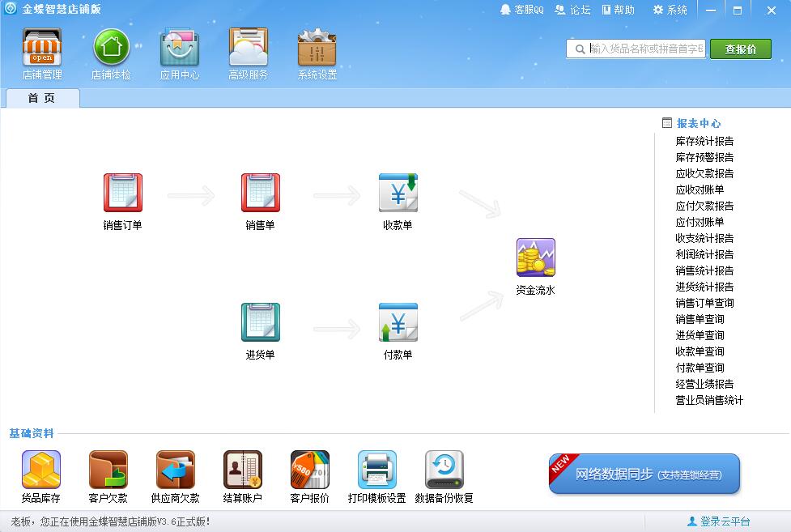791x532 pixels.
Task: Open 库存统计报告 report
Action: 704,142
